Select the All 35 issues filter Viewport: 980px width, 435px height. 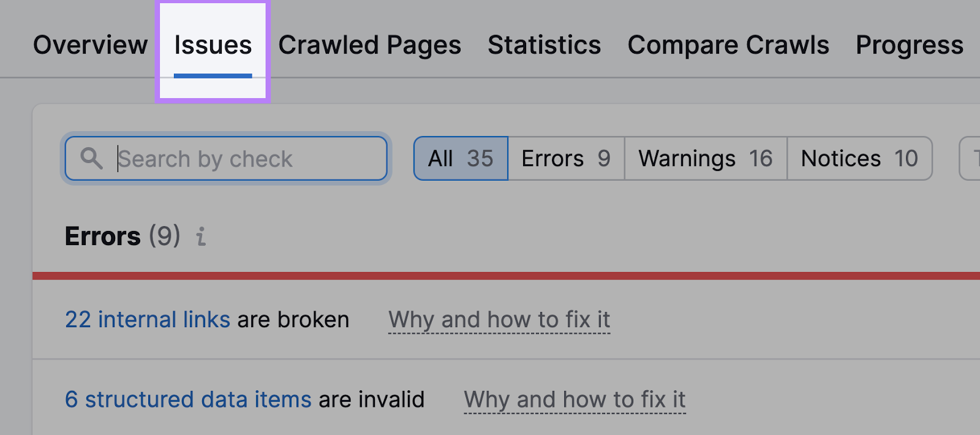(x=460, y=158)
